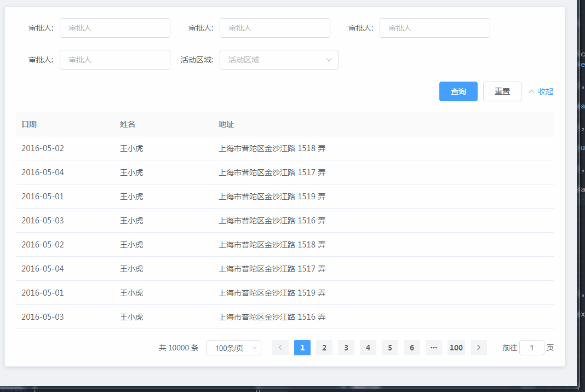Click 2016-05-01 in the third table row
Viewport: 585px width, 392px height.
point(43,196)
